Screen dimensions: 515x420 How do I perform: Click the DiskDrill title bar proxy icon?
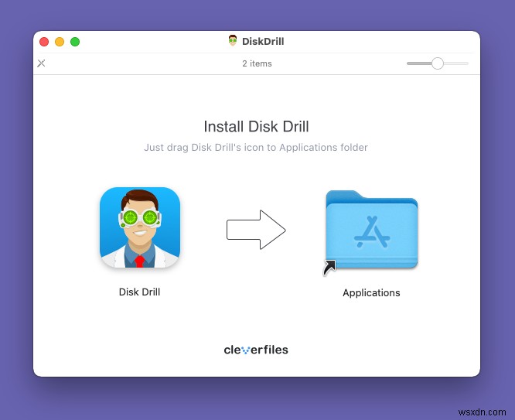click(233, 41)
